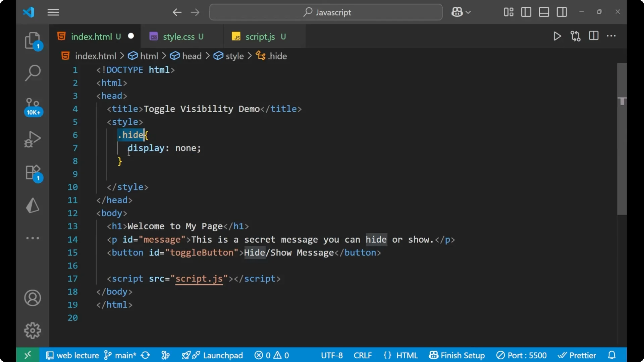Open the .hide breadcrumb dropdown
The image size is (644, 362).
277,56
